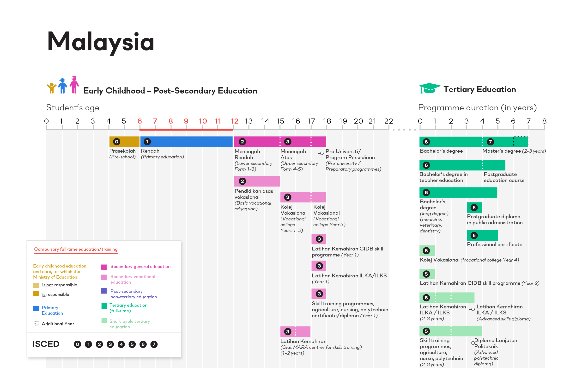Screen dimensions: 588x381
Task: Click the programme duration 4 marker
Action: pos(482,121)
